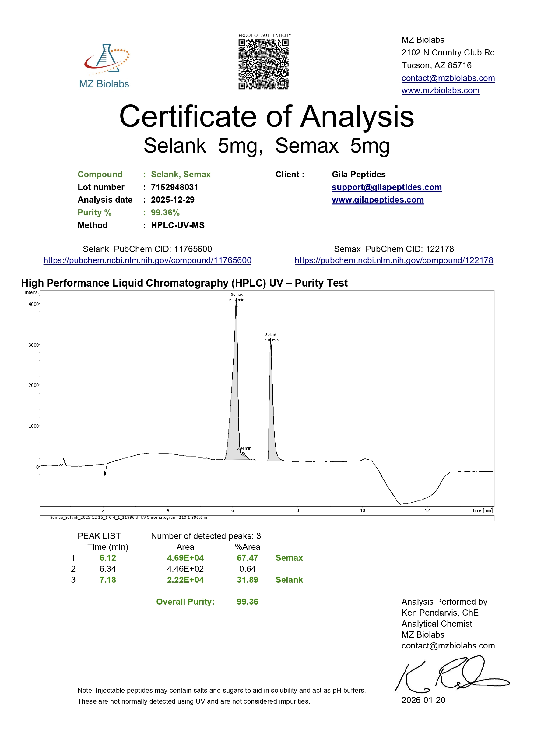Screen dimensions: 534x756
Task: Open the contact@mzbiolabs.com link in the header address
Action: click(448, 78)
